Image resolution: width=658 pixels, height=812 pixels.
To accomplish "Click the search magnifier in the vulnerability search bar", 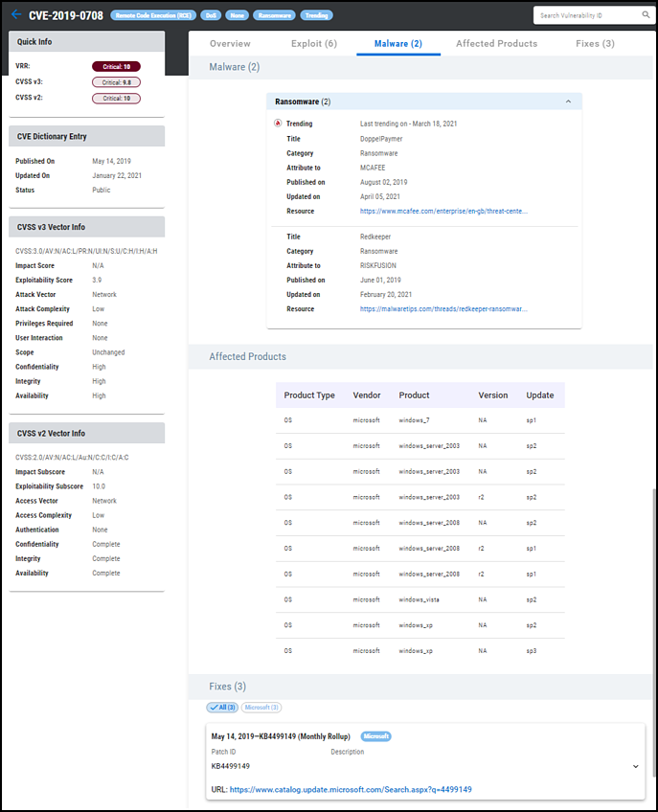I will pyautogui.click(x=647, y=14).
